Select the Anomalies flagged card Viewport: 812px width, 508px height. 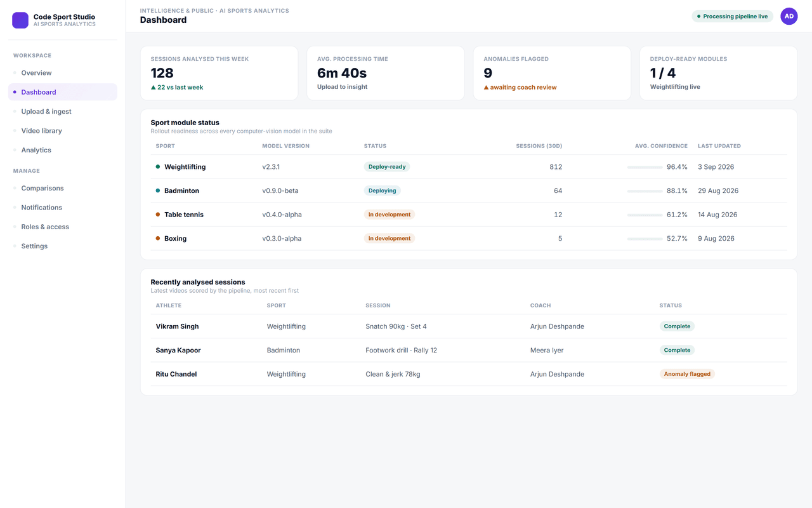pyautogui.click(x=552, y=73)
